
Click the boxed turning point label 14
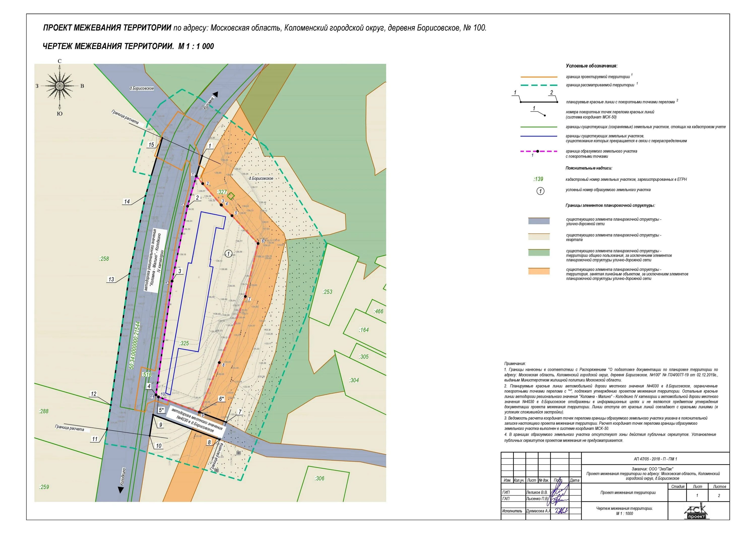127,201
